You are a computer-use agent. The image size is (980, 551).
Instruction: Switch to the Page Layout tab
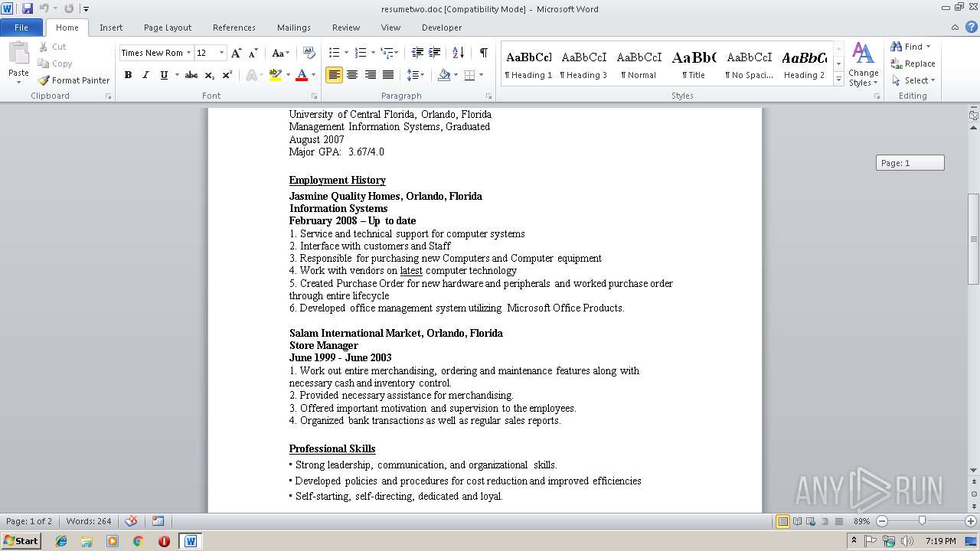tap(168, 27)
